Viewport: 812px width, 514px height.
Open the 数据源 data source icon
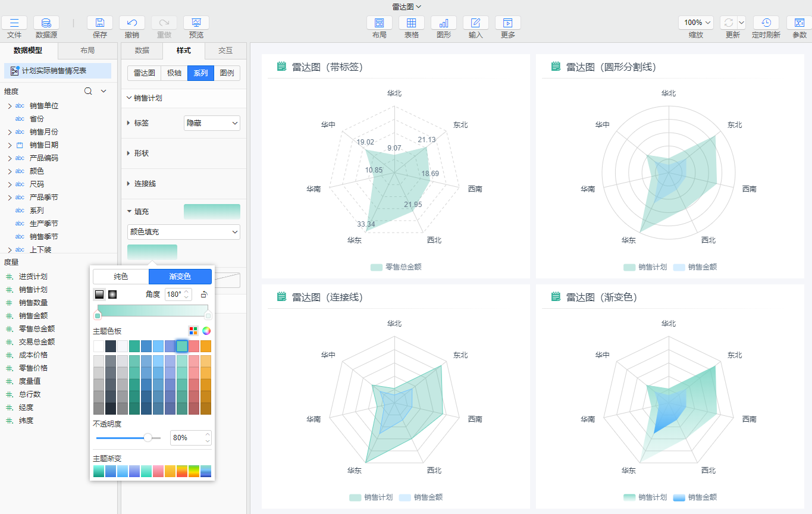point(46,23)
